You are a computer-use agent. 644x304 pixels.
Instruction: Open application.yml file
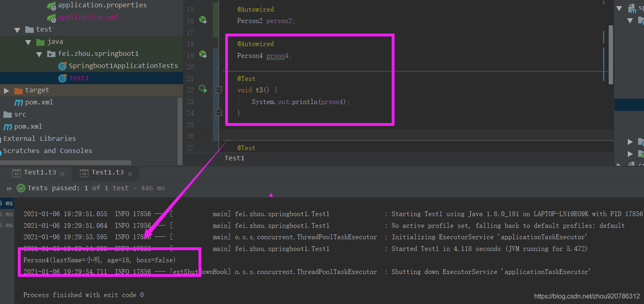coord(88,17)
